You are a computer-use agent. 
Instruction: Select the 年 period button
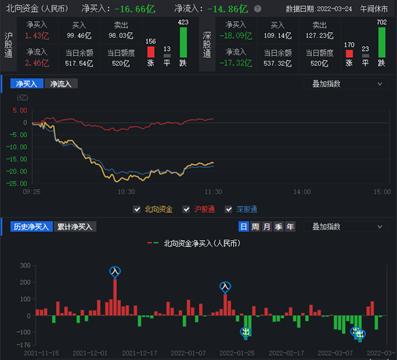coord(290,227)
